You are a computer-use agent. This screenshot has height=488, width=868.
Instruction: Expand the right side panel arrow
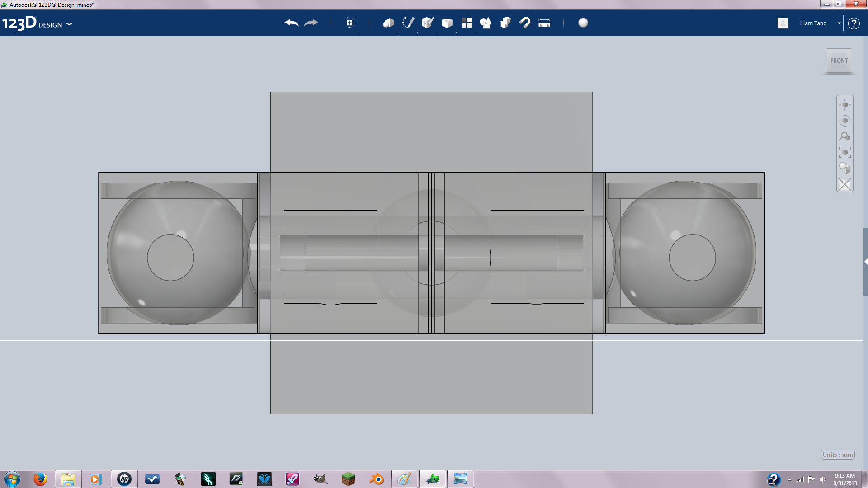866,262
